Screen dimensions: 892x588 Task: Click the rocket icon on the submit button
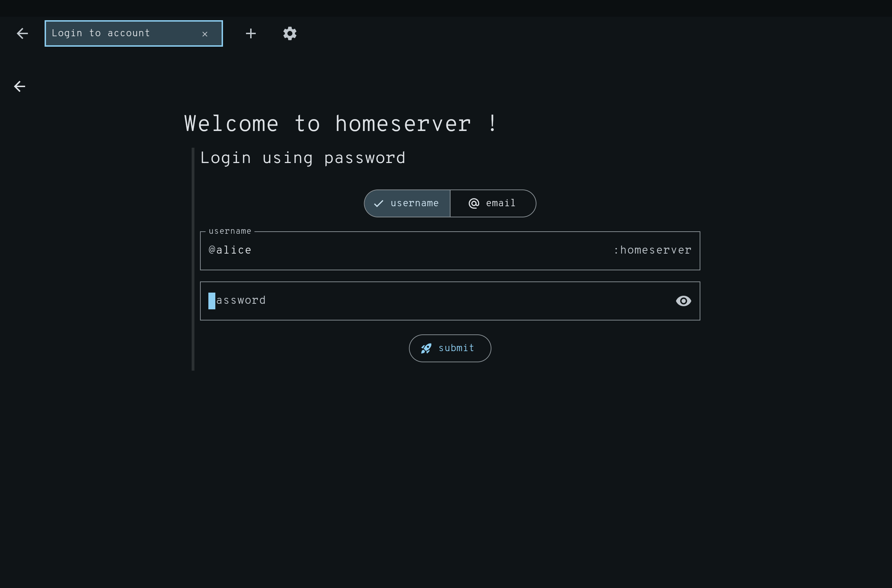pyautogui.click(x=426, y=348)
